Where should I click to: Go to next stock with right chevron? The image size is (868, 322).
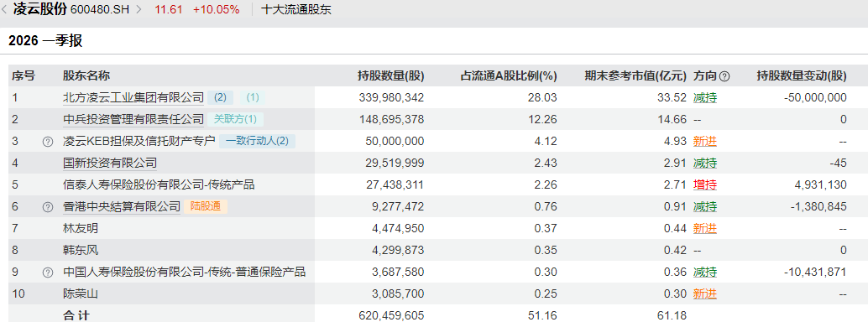tap(139, 9)
